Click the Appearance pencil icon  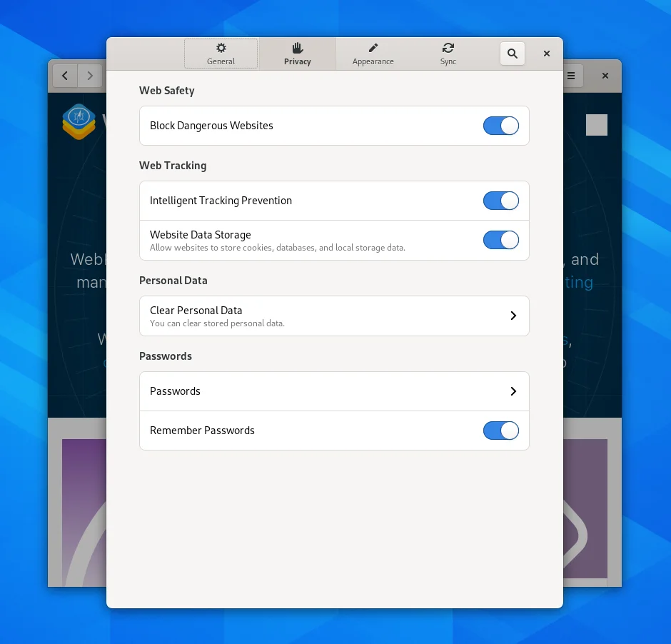[x=373, y=46]
